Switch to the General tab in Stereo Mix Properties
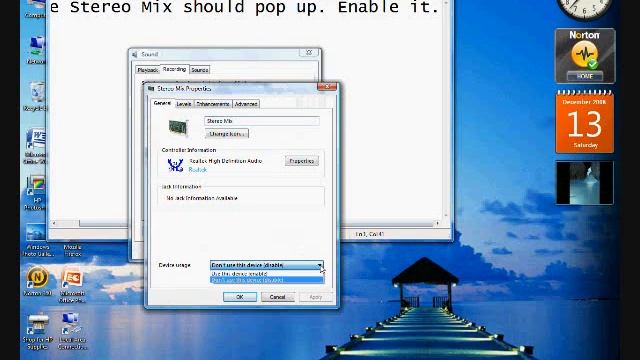The height and width of the screenshot is (360, 640). click(x=162, y=103)
